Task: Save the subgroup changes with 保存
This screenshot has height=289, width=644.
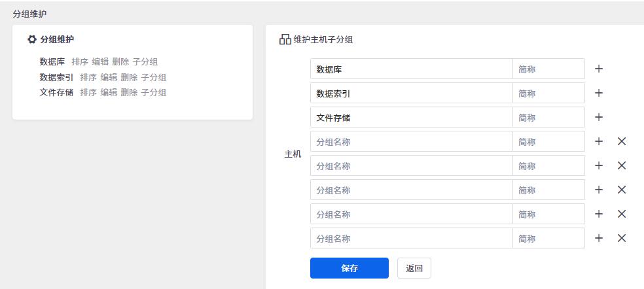Action: (x=349, y=268)
